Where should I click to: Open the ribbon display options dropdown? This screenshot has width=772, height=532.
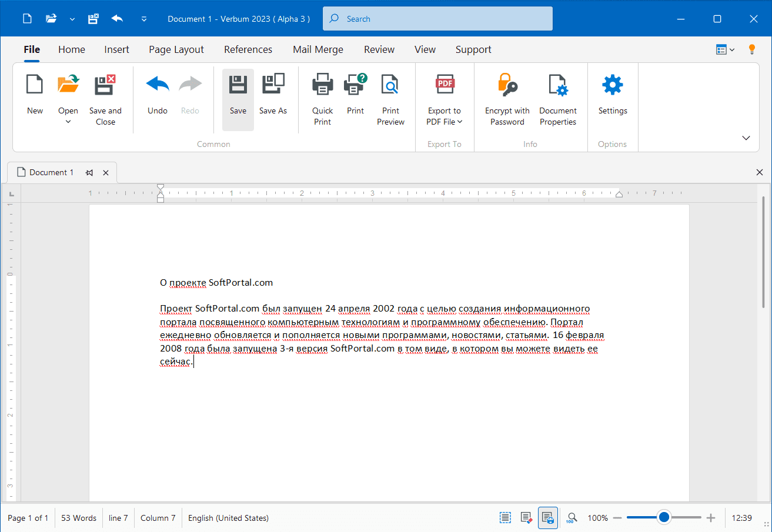coord(726,50)
